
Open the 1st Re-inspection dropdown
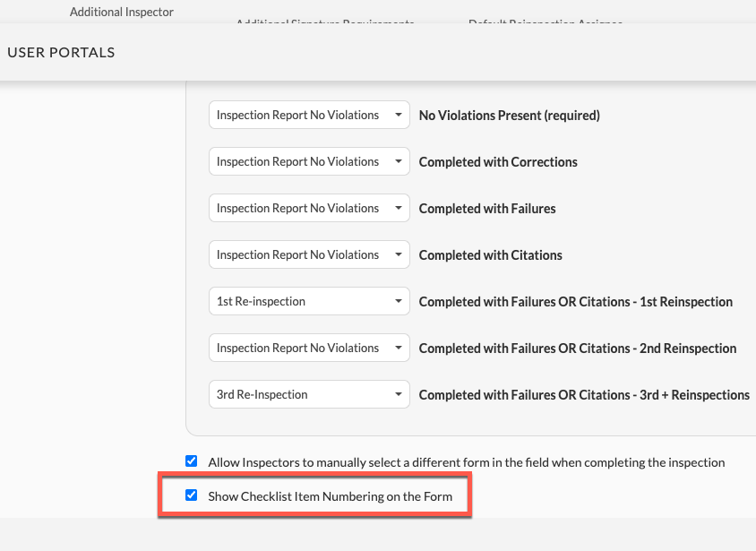tap(309, 301)
